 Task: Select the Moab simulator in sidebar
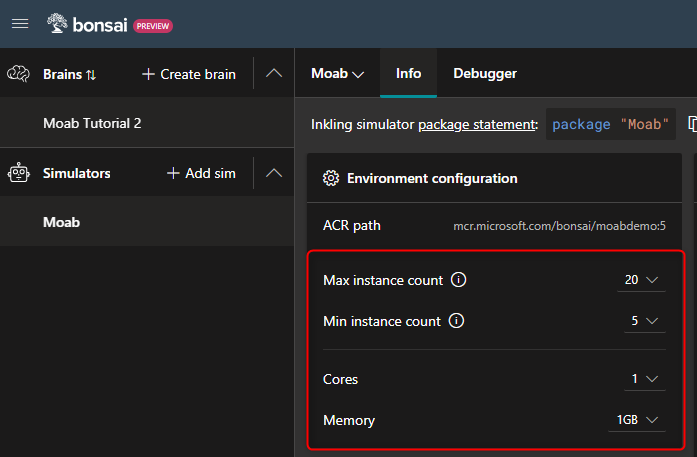coord(147,222)
